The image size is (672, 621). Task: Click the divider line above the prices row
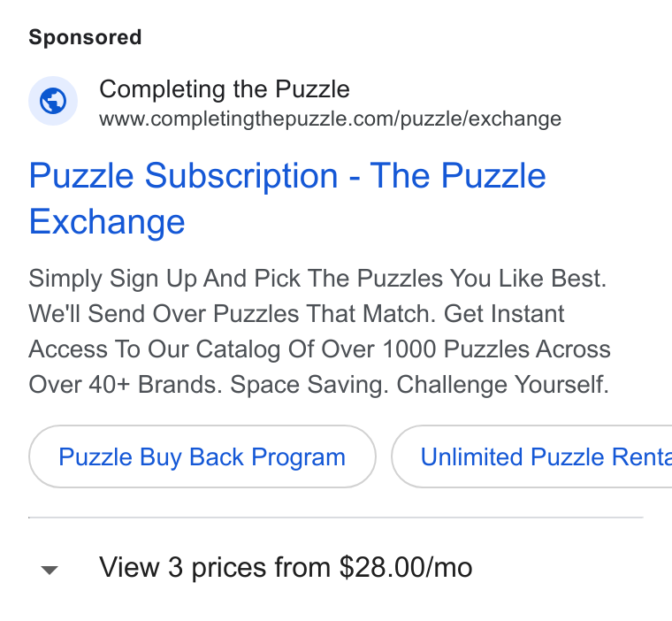(336, 517)
